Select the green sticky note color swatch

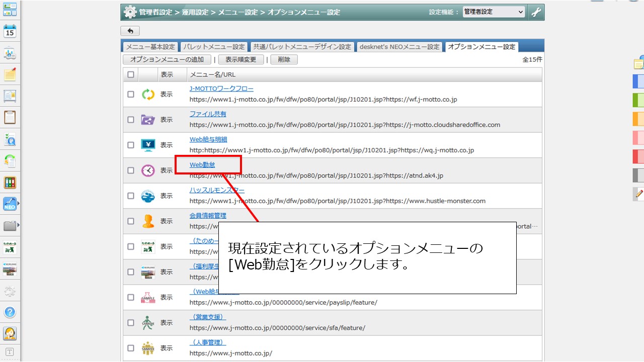pyautogui.click(x=638, y=100)
